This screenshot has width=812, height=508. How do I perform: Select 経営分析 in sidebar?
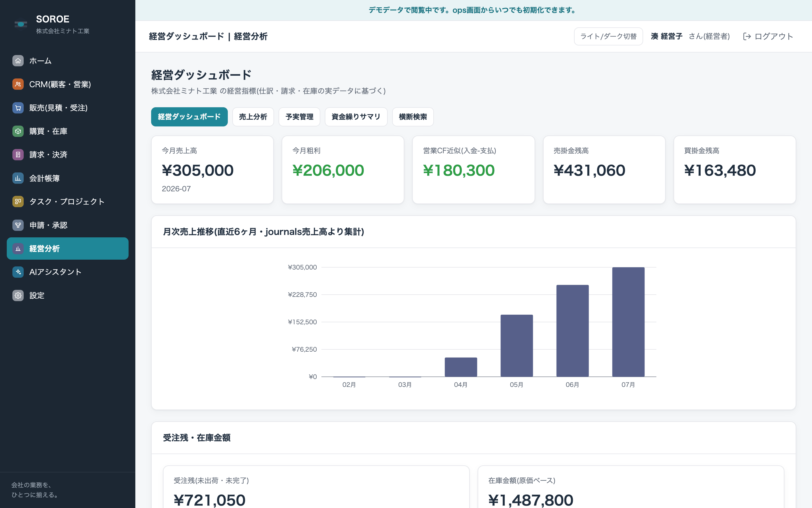[x=67, y=249]
